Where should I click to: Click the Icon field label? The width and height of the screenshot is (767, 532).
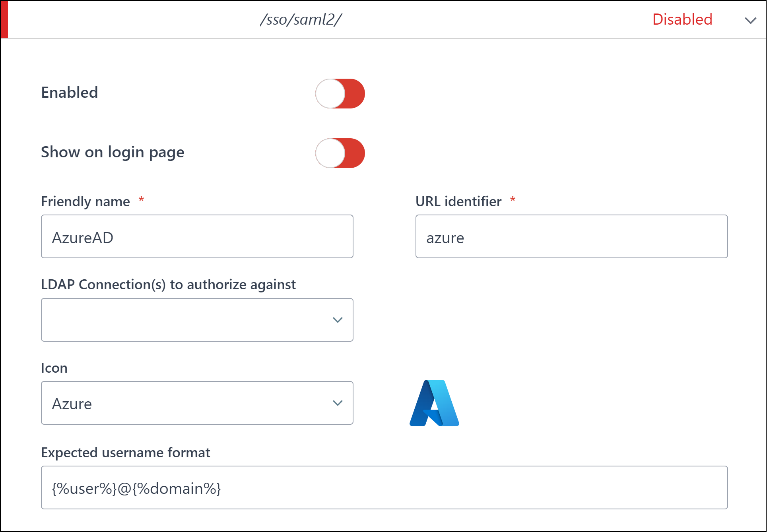pyautogui.click(x=54, y=368)
